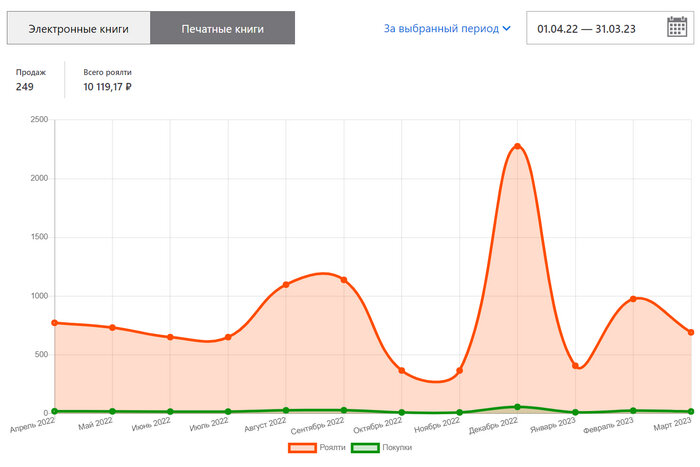
Task: Select the Сентябрь 2022 royalty data point
Action: coord(344,280)
